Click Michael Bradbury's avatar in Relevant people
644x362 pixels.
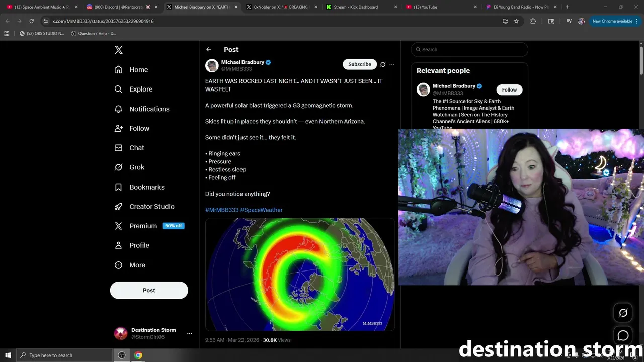tap(423, 89)
